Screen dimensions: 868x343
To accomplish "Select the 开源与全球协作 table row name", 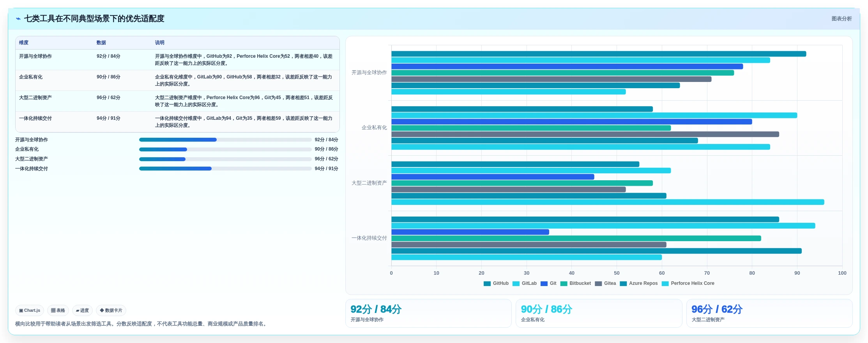I will (35, 56).
